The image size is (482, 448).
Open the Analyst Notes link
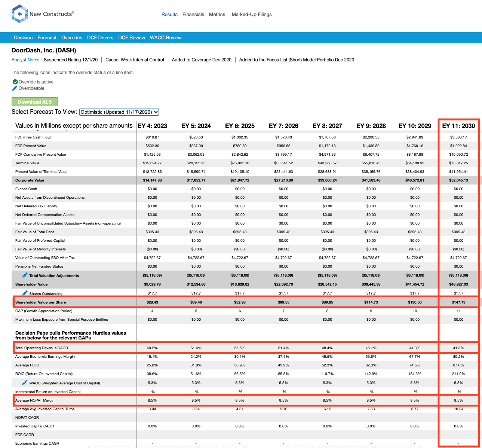[25, 60]
